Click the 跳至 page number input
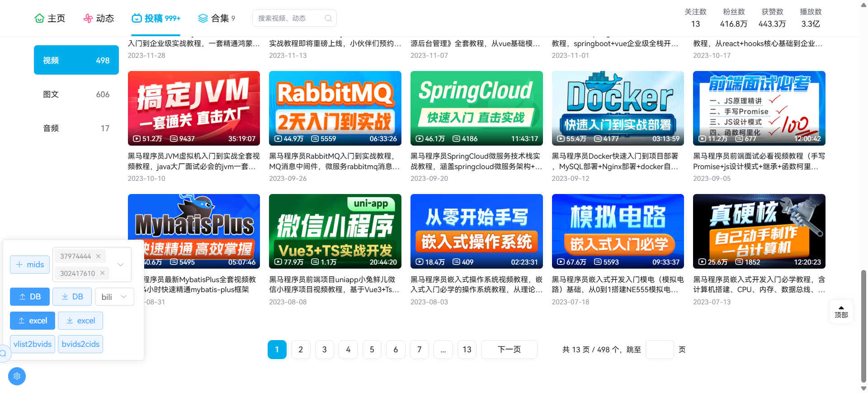 (x=660, y=350)
